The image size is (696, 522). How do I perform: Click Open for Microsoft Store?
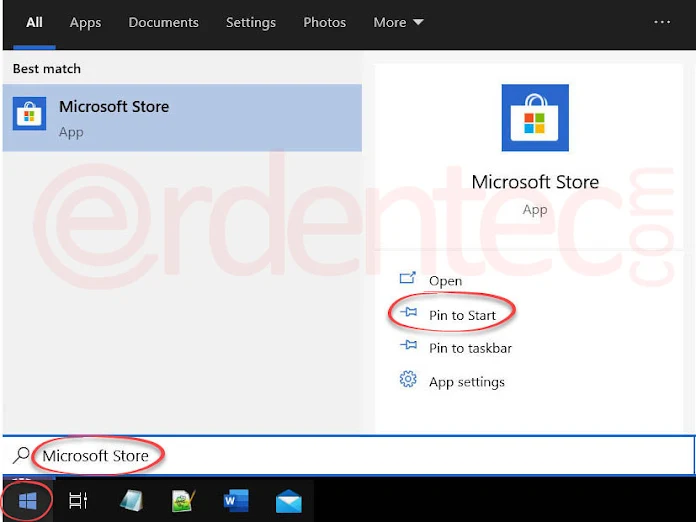tap(431, 280)
